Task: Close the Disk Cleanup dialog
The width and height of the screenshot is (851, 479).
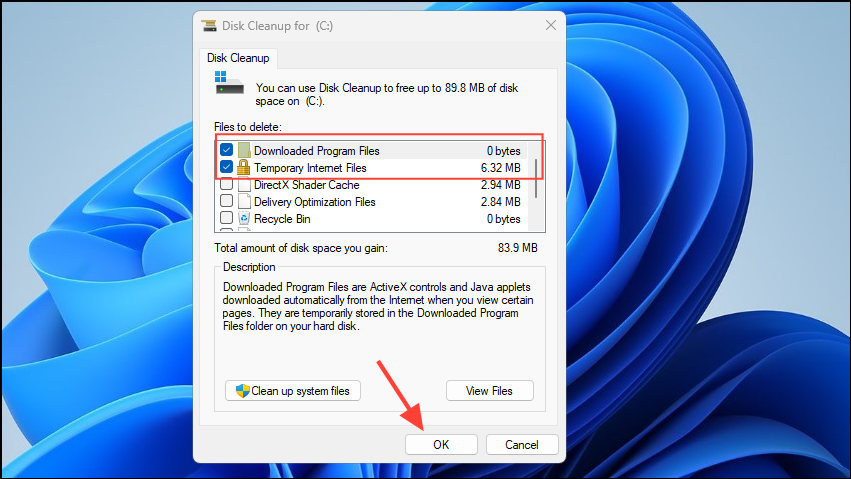Action: point(551,25)
